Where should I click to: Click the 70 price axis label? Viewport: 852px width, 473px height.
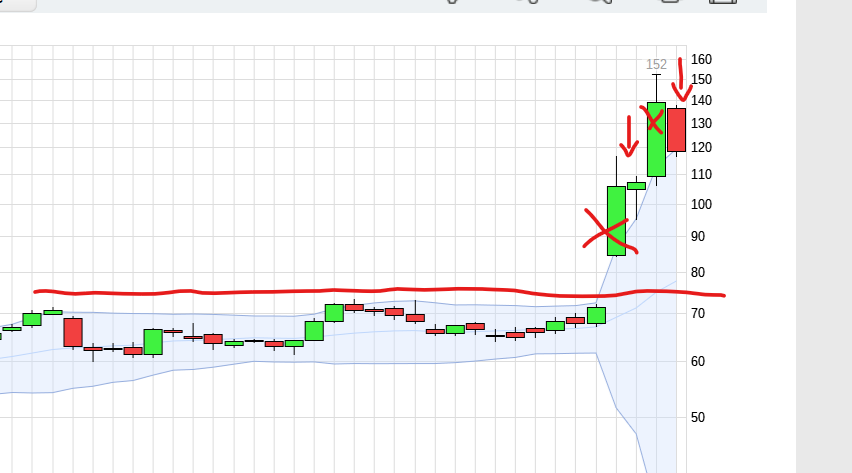coord(698,314)
